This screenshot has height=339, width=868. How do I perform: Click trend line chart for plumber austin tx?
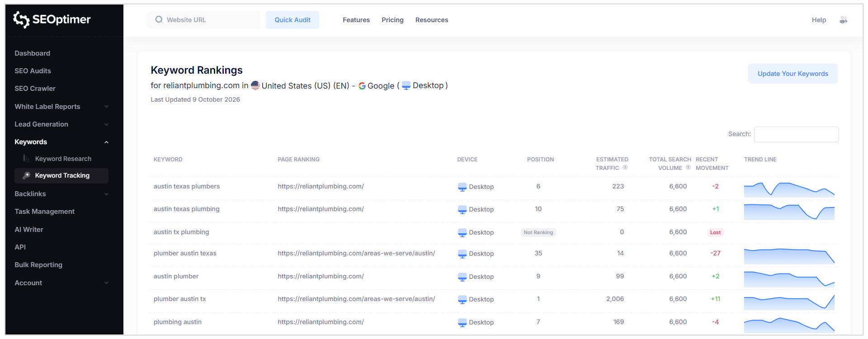click(789, 301)
